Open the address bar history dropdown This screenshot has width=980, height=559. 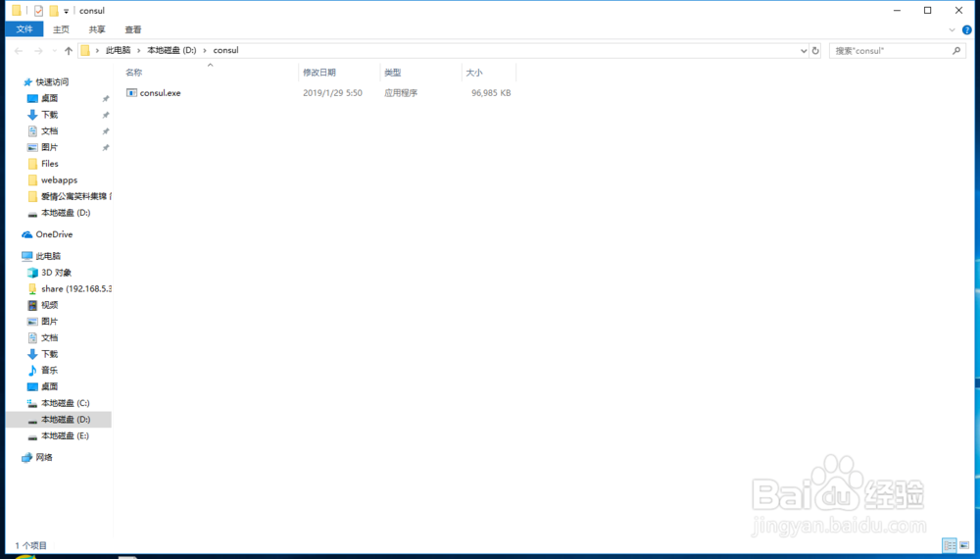tap(804, 51)
